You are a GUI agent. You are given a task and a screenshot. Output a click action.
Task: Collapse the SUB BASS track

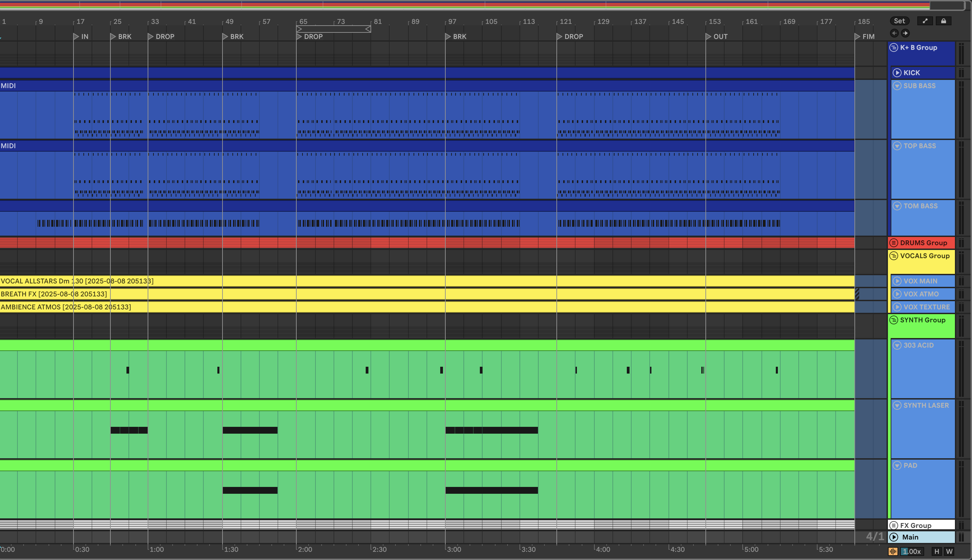click(x=897, y=86)
